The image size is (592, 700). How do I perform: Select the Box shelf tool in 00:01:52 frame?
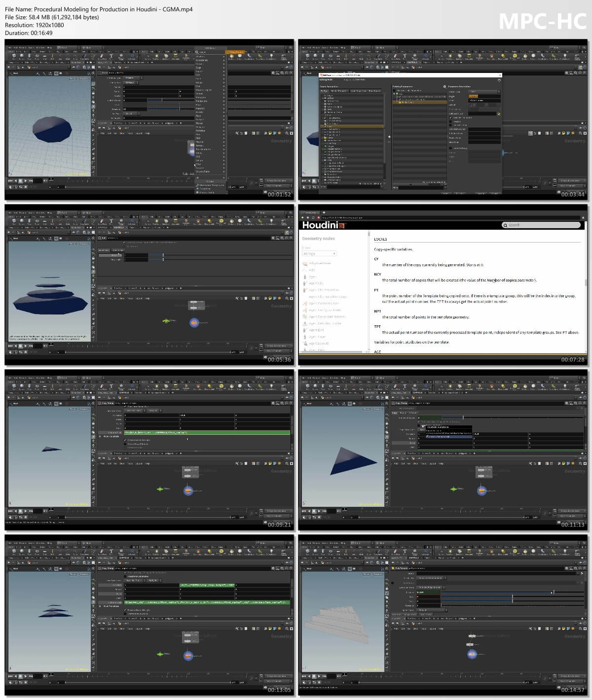pos(14,56)
